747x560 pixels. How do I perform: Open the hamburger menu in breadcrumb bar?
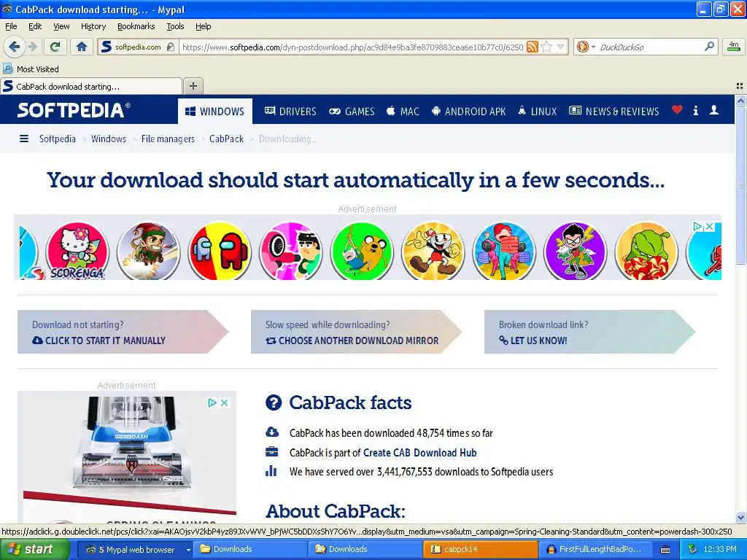pyautogui.click(x=24, y=139)
